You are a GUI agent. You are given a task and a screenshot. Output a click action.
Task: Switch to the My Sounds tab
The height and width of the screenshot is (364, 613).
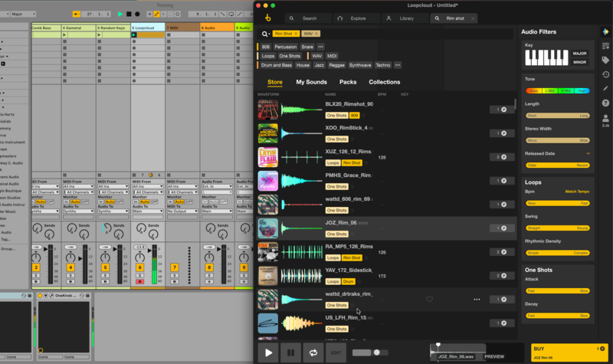tap(311, 82)
